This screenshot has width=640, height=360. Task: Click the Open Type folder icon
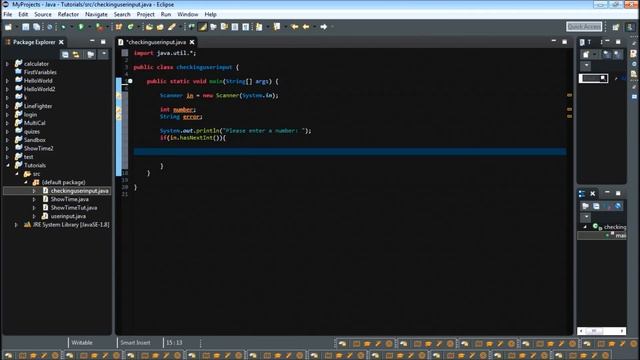(149, 27)
